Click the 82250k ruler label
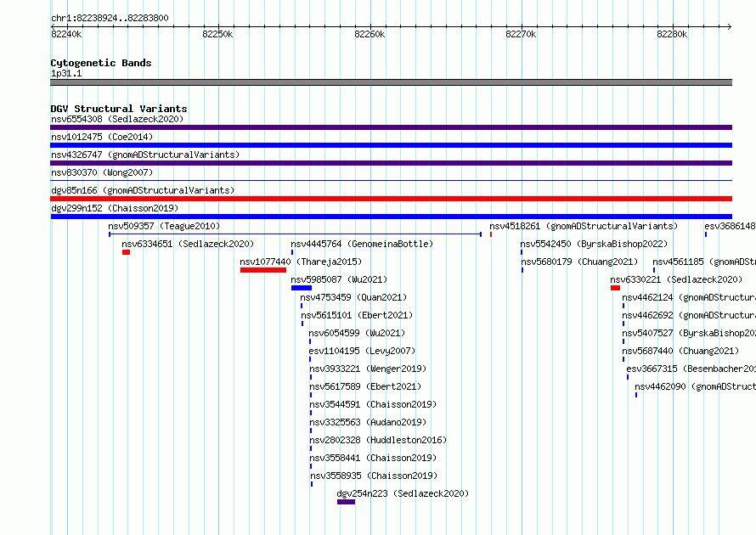756x535 pixels. pos(217,34)
